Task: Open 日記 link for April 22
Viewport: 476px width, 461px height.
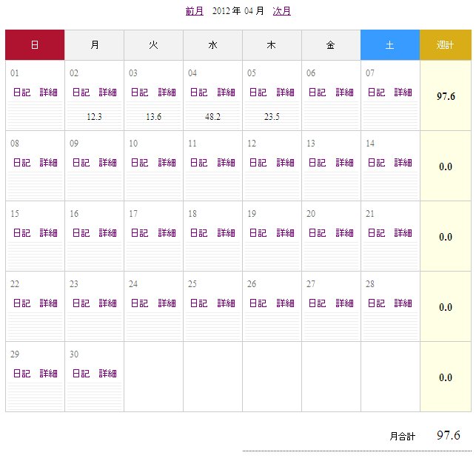Action: [x=21, y=303]
